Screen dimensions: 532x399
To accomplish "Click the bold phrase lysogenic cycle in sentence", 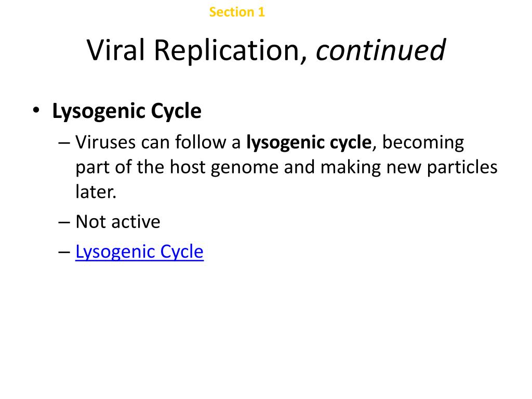I will [309, 142].
